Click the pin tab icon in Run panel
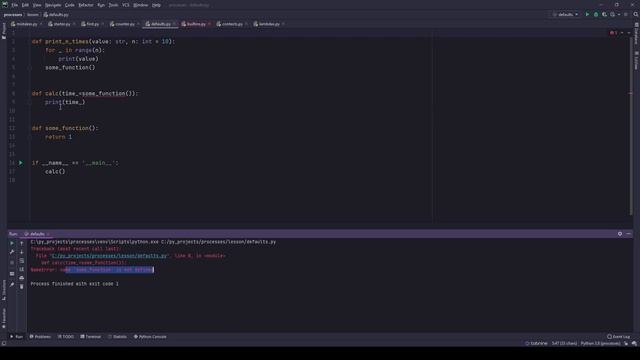The width and height of the screenshot is (640, 360). coord(12,284)
